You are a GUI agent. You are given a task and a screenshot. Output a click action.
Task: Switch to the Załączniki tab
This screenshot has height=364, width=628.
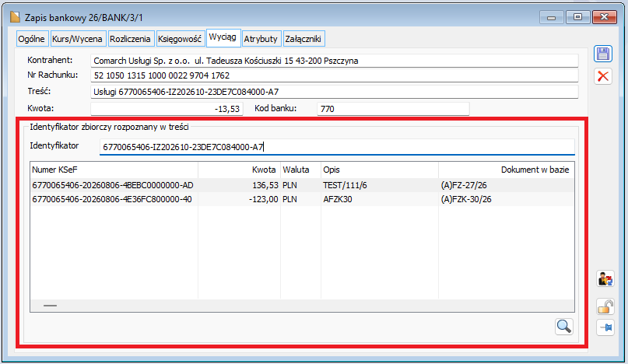[x=303, y=39]
